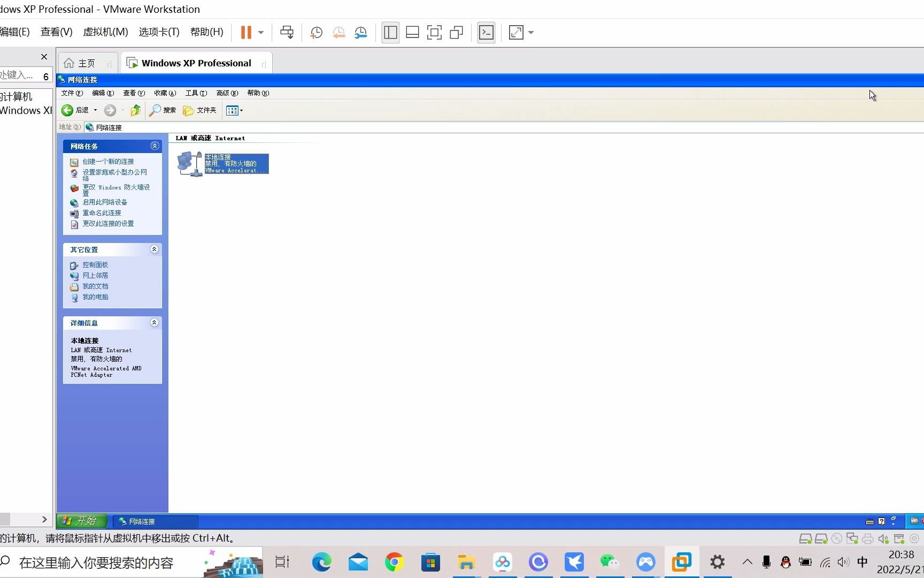The width and height of the screenshot is (924, 578).
Task: Click the VMware sound card status icon
Action: pyautogui.click(x=883, y=539)
